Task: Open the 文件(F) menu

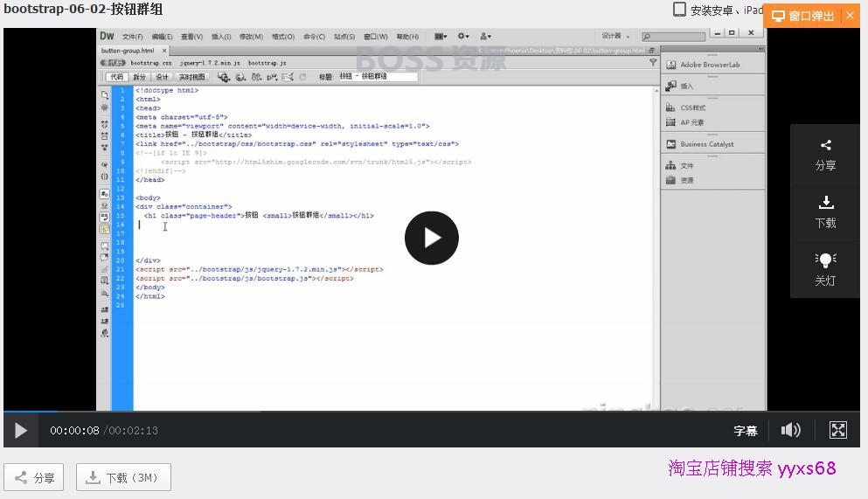Action: [132, 37]
